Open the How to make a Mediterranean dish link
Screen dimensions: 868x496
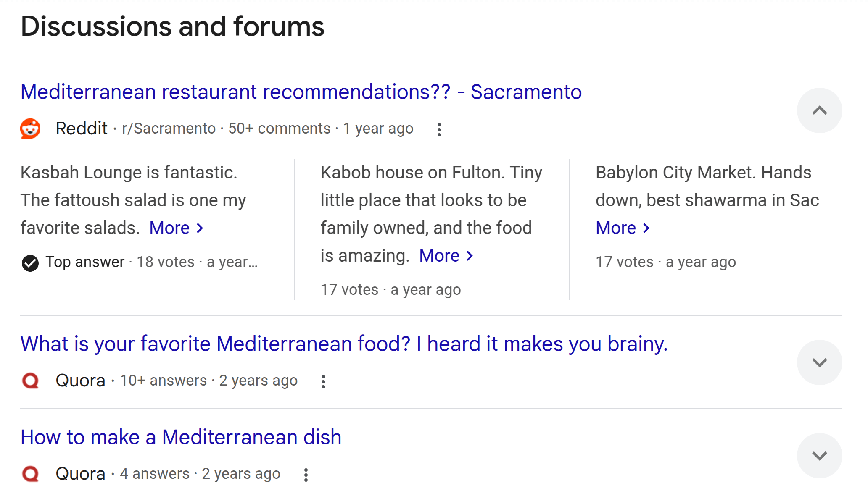pos(181,437)
